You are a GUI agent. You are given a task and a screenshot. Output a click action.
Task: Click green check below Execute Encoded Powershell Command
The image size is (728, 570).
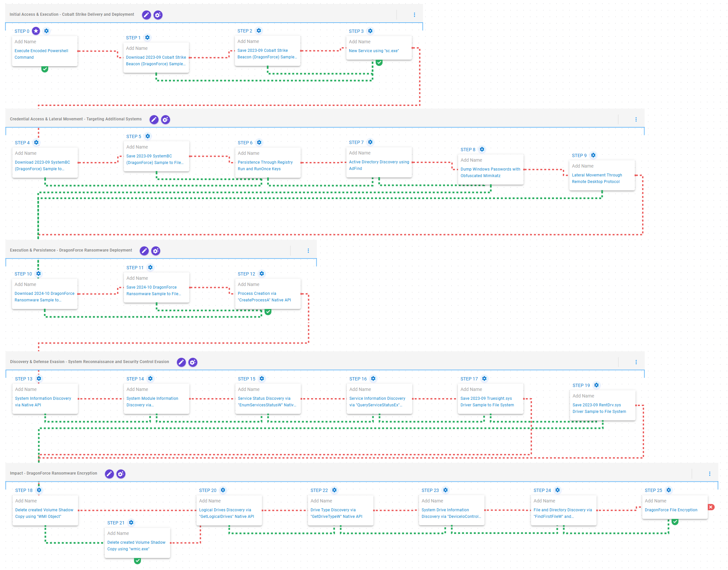point(45,69)
